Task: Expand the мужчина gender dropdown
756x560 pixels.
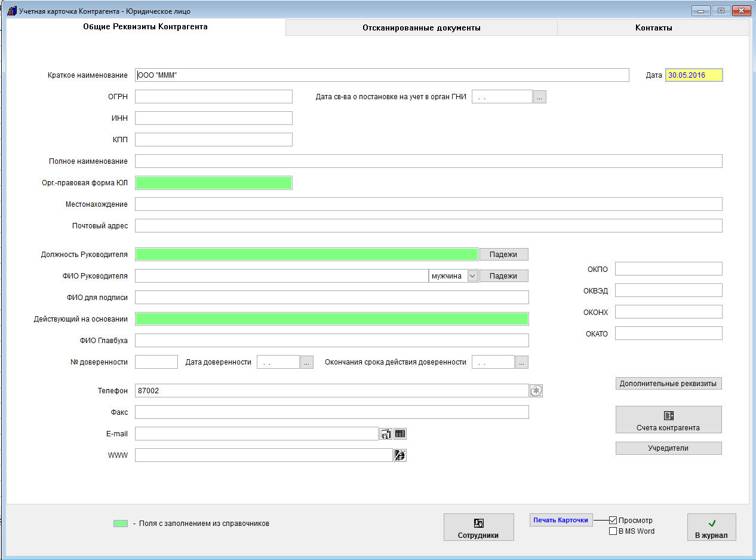Action: (x=472, y=276)
